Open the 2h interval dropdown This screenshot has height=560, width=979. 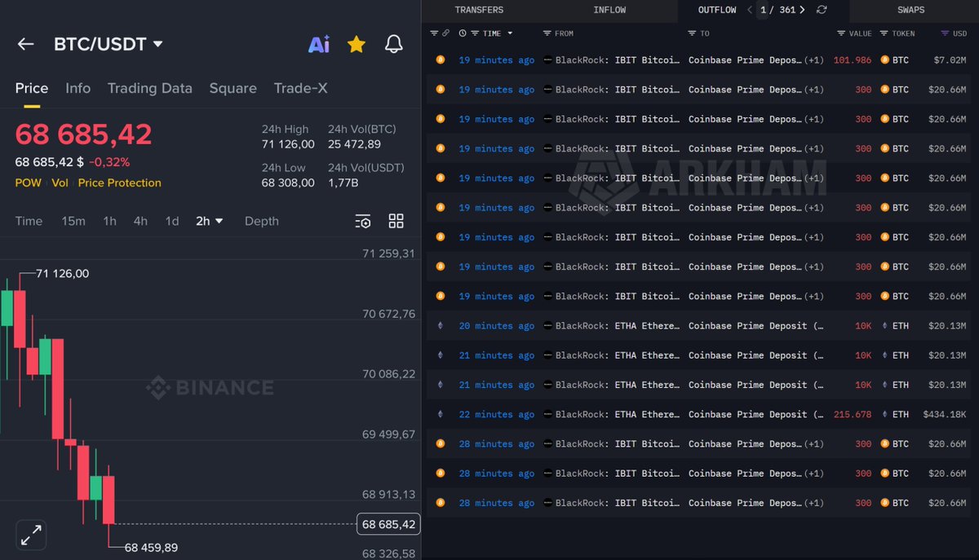click(x=210, y=221)
